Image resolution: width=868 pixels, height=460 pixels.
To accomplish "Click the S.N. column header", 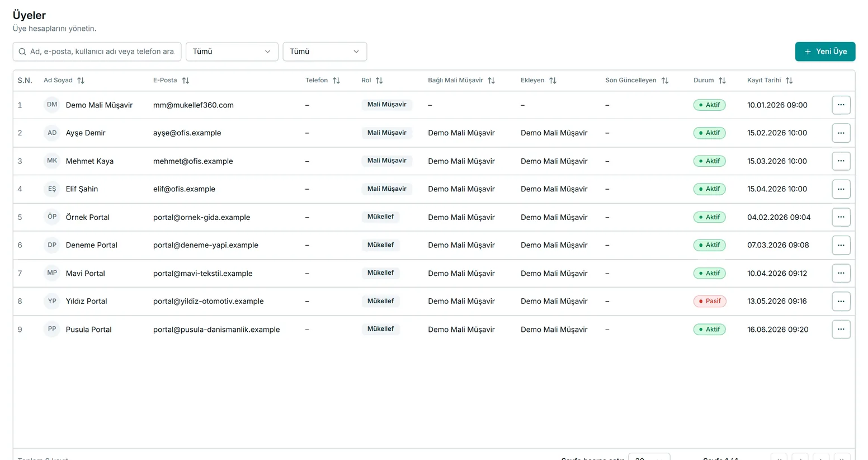I will tap(25, 81).
